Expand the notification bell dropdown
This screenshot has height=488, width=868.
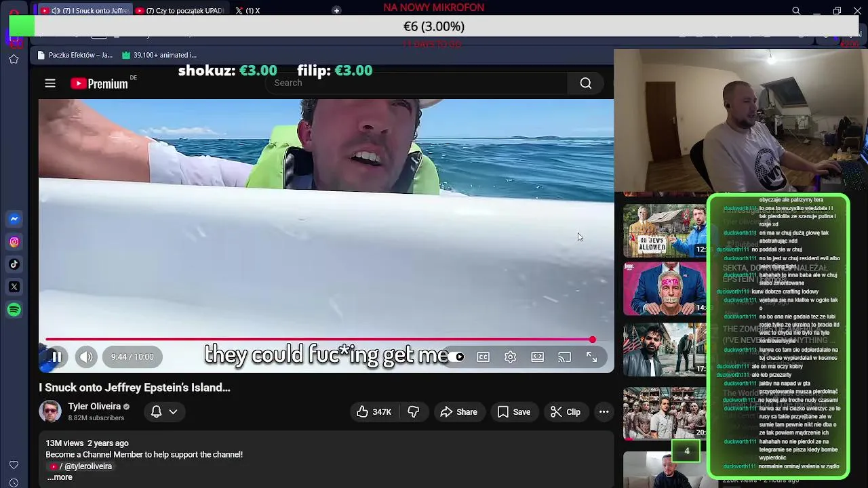[x=164, y=411]
